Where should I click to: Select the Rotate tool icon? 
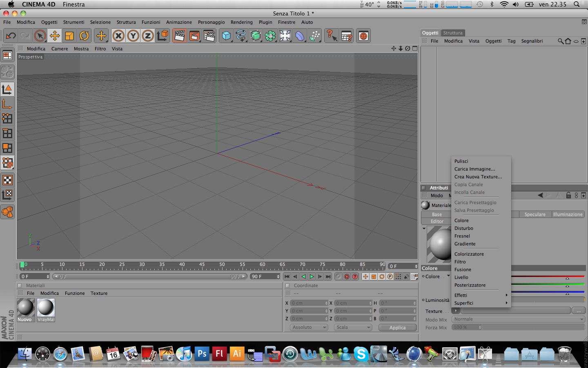84,36
